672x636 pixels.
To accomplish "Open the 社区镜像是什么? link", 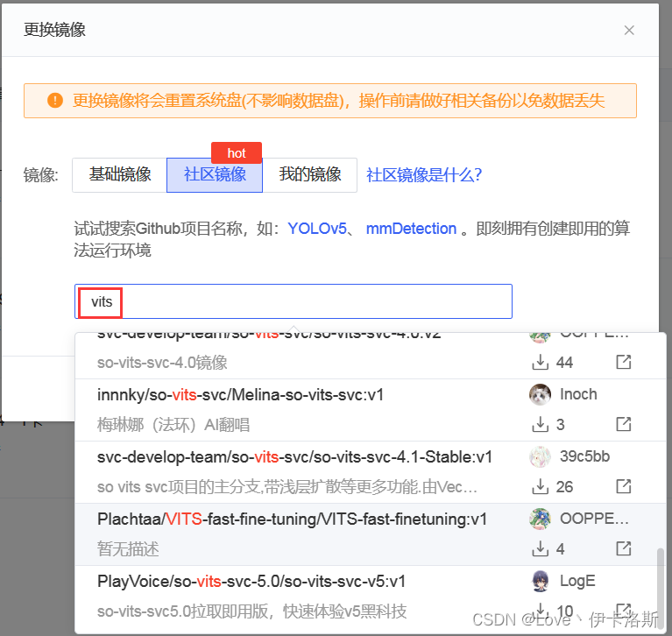I will coord(424,175).
